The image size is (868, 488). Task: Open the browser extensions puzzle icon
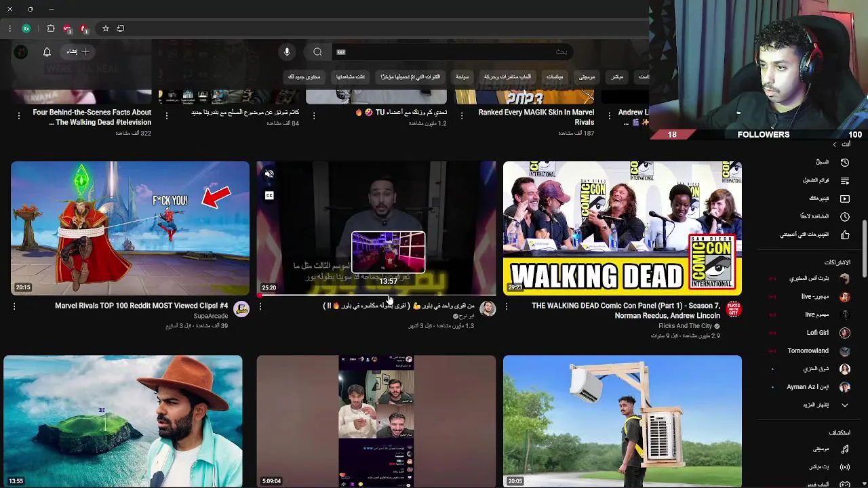(51, 28)
